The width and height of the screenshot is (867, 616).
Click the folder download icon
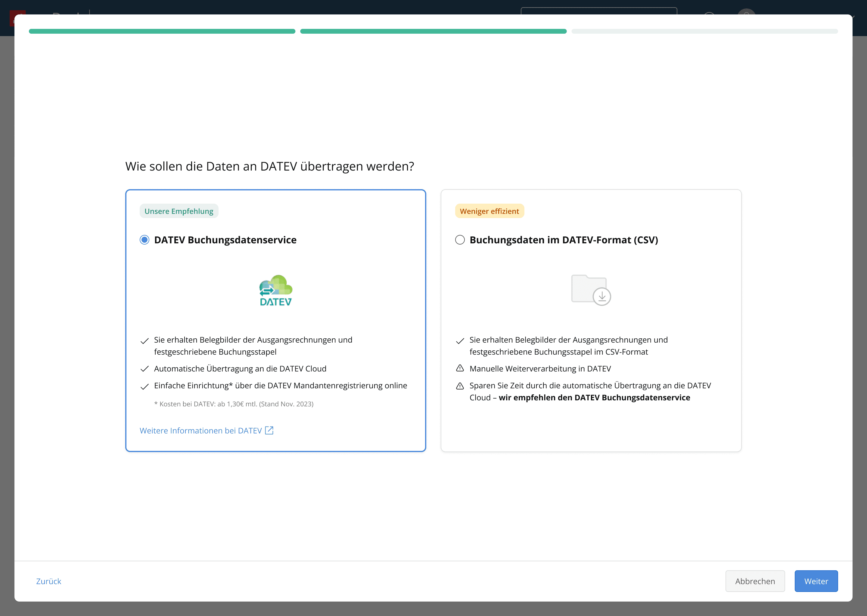[591, 290]
